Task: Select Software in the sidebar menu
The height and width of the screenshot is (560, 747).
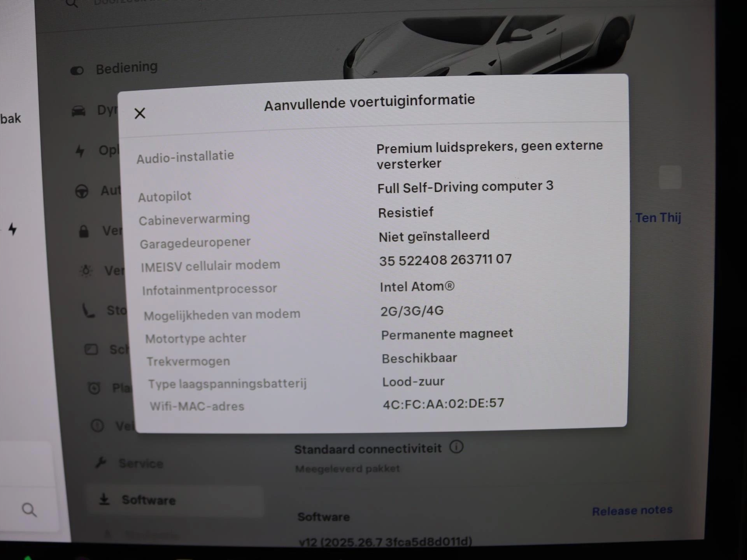Action: click(x=149, y=500)
